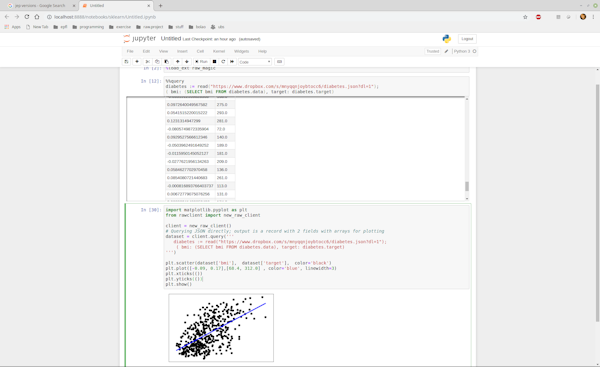The width and height of the screenshot is (600, 367).
Task: Cut selected cells with scissors icon
Action: [147, 62]
